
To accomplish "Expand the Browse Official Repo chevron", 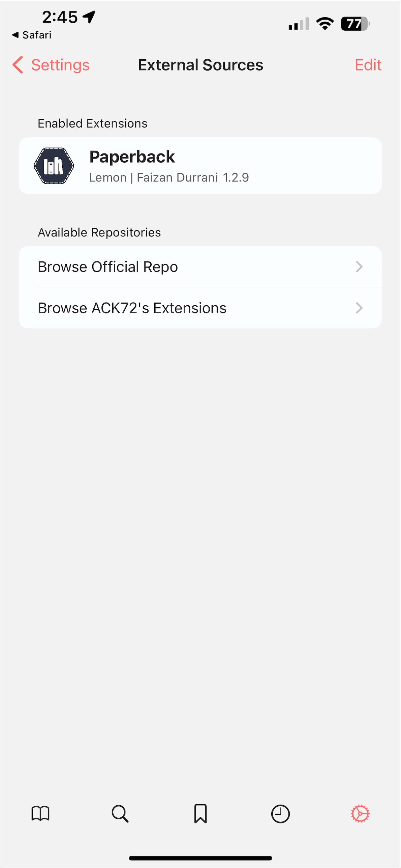I will point(359,267).
